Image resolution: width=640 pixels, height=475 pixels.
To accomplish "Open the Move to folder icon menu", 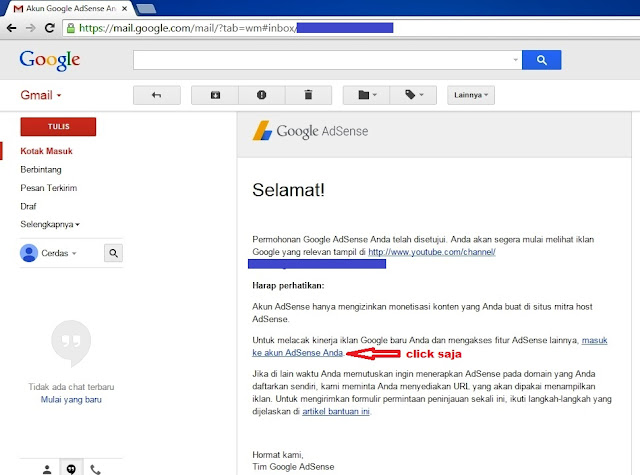I will (x=367, y=95).
